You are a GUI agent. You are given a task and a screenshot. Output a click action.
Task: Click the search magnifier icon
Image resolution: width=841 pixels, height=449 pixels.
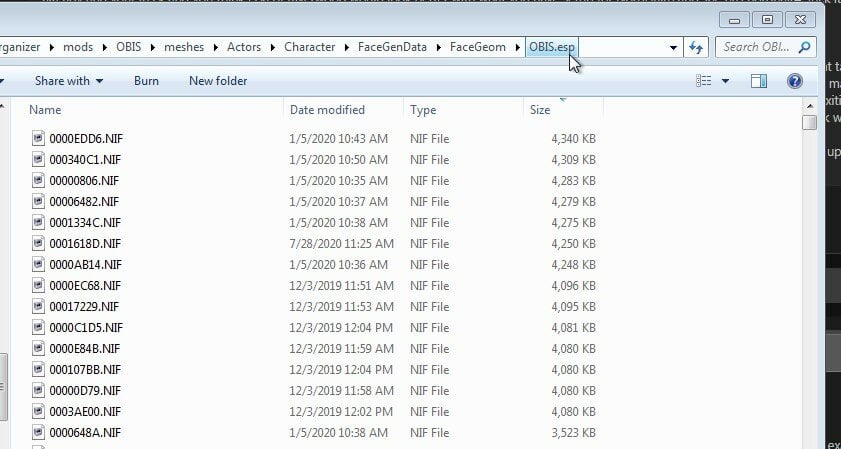pos(803,47)
